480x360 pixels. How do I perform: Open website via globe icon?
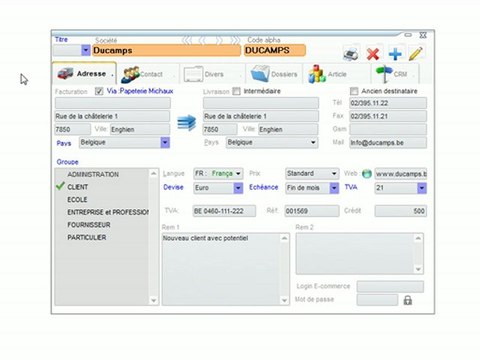pos(367,174)
